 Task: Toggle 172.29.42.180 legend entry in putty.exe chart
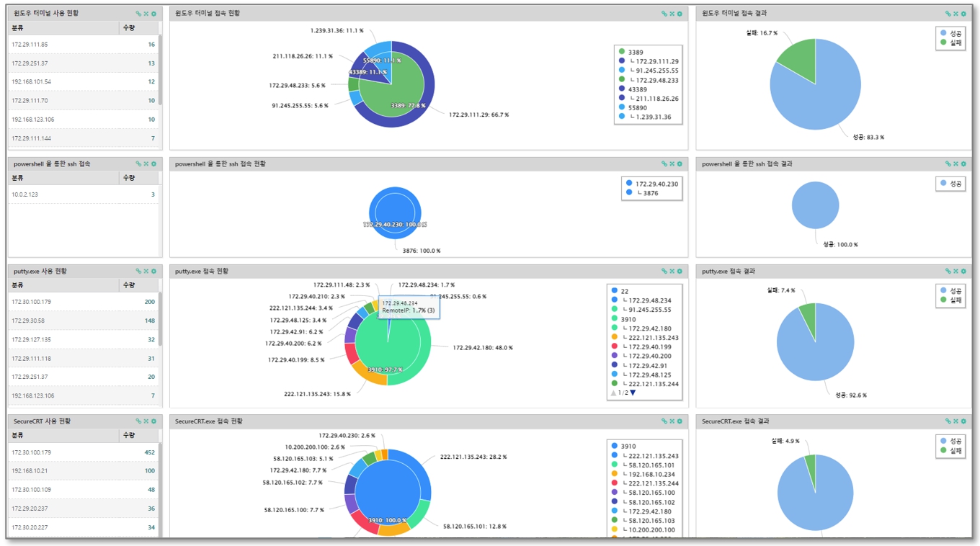click(x=641, y=328)
